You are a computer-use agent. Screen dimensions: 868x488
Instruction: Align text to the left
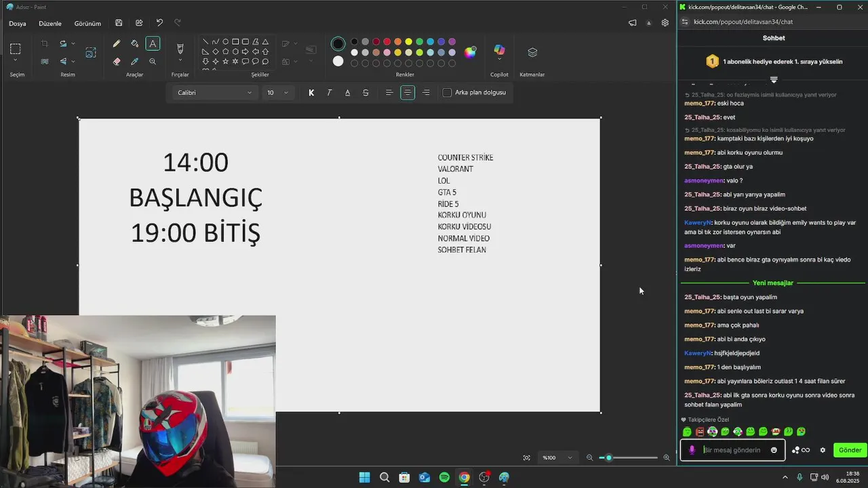[x=389, y=92]
